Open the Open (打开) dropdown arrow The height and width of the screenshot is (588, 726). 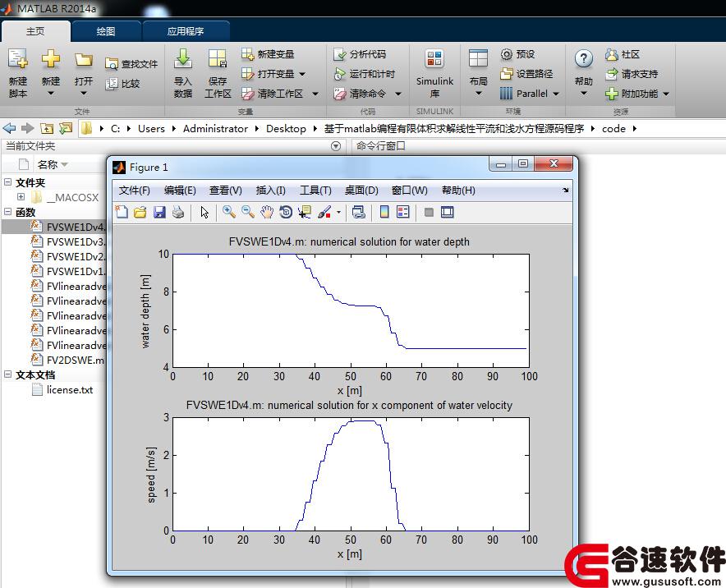(84, 94)
